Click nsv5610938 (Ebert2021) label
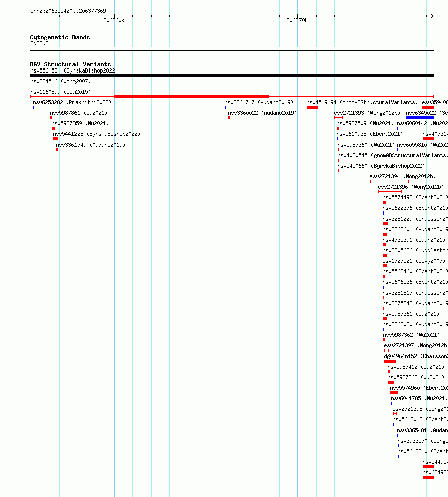 pyautogui.click(x=369, y=134)
